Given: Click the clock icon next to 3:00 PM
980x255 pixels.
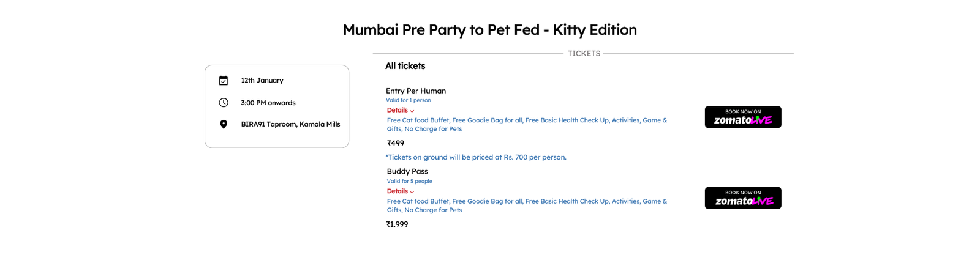Looking at the screenshot, I should pos(224,103).
